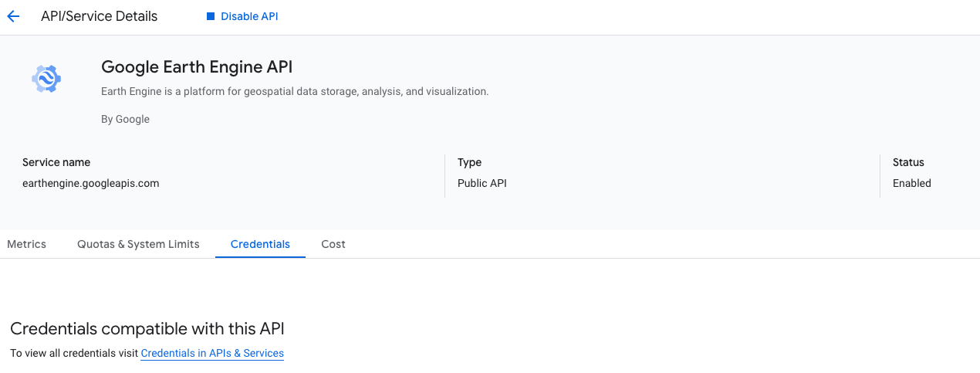Click the Credentials compatible with this API heading
This screenshot has width=980, height=373.
[147, 329]
